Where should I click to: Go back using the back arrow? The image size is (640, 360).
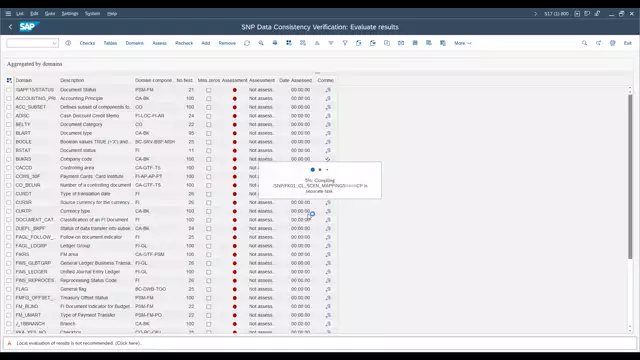pos(11,27)
